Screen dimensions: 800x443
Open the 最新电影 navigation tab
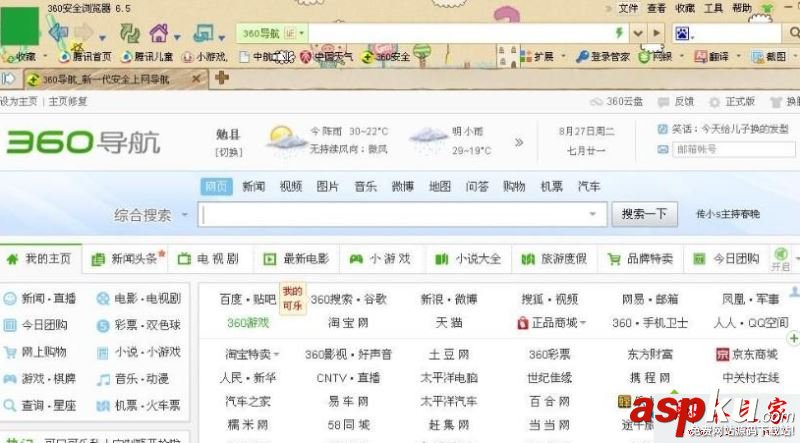point(296,259)
